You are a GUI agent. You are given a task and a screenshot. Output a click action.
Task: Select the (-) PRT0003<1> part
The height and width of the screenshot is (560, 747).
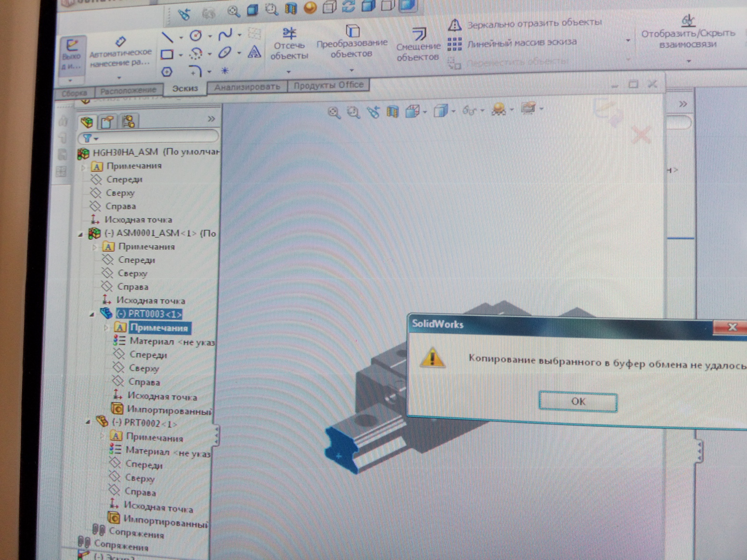(142, 314)
